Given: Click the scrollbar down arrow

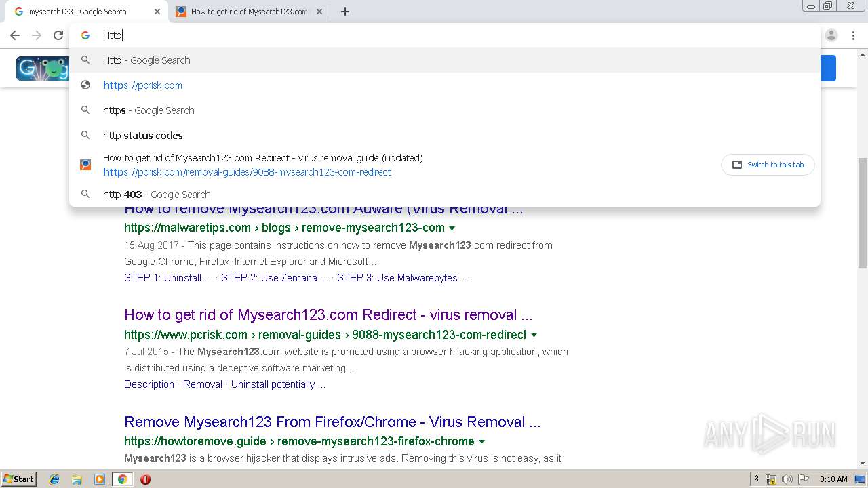Looking at the screenshot, I should 863,463.
